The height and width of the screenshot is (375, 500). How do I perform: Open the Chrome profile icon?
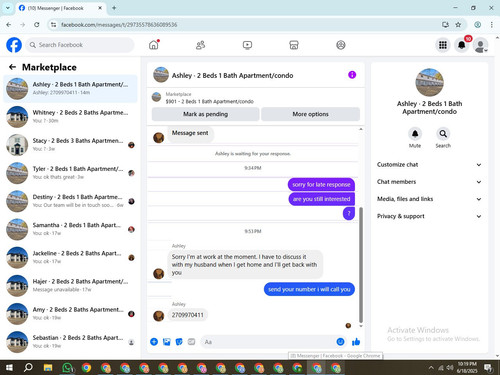pos(478,25)
